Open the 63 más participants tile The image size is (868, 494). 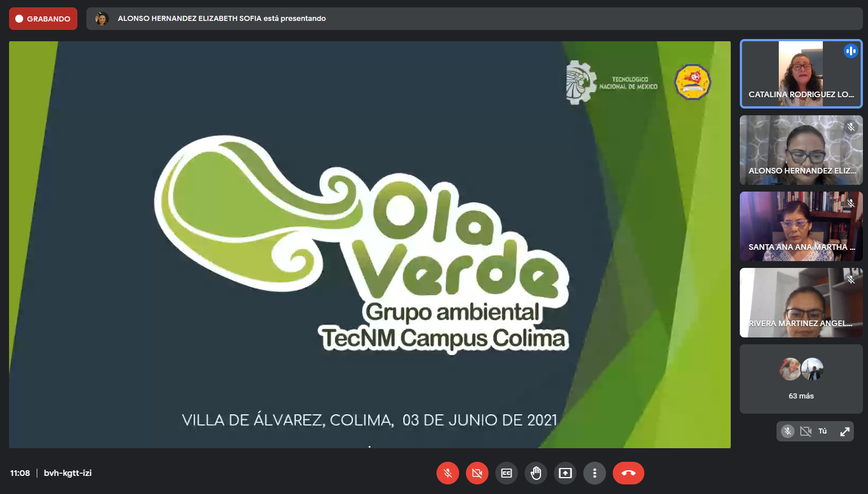(801, 379)
